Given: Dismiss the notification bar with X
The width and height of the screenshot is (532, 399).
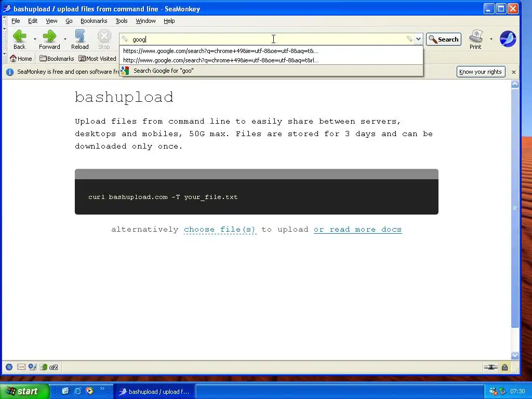Looking at the screenshot, I should (514, 72).
